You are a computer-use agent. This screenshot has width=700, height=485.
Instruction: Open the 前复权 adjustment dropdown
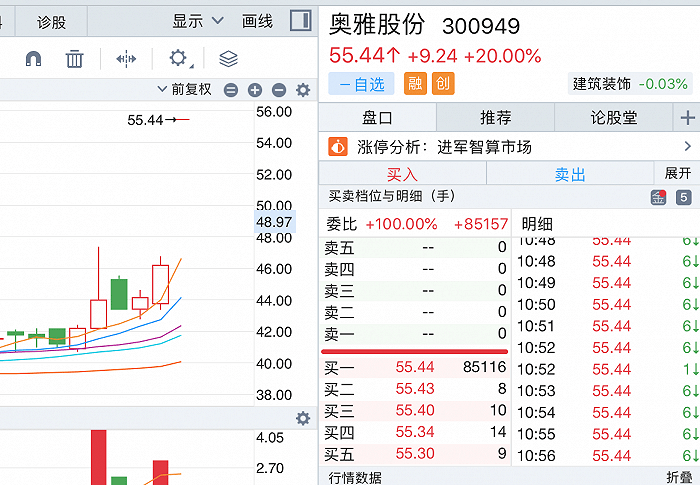(185, 89)
